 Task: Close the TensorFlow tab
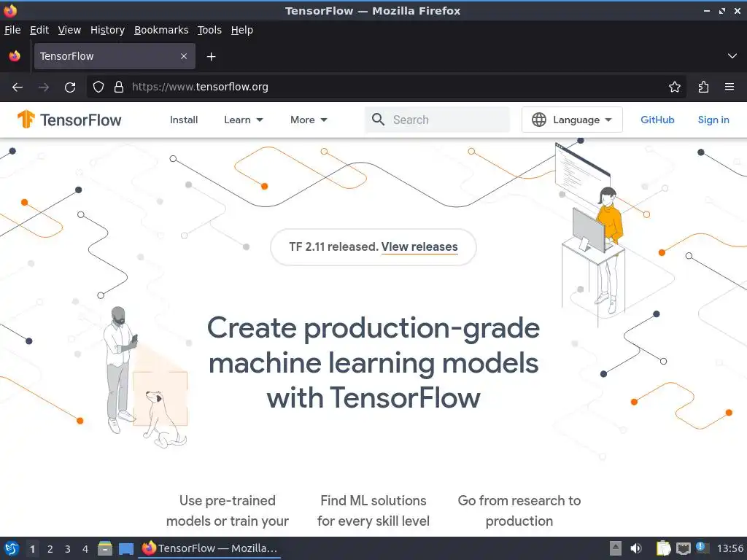click(x=184, y=56)
